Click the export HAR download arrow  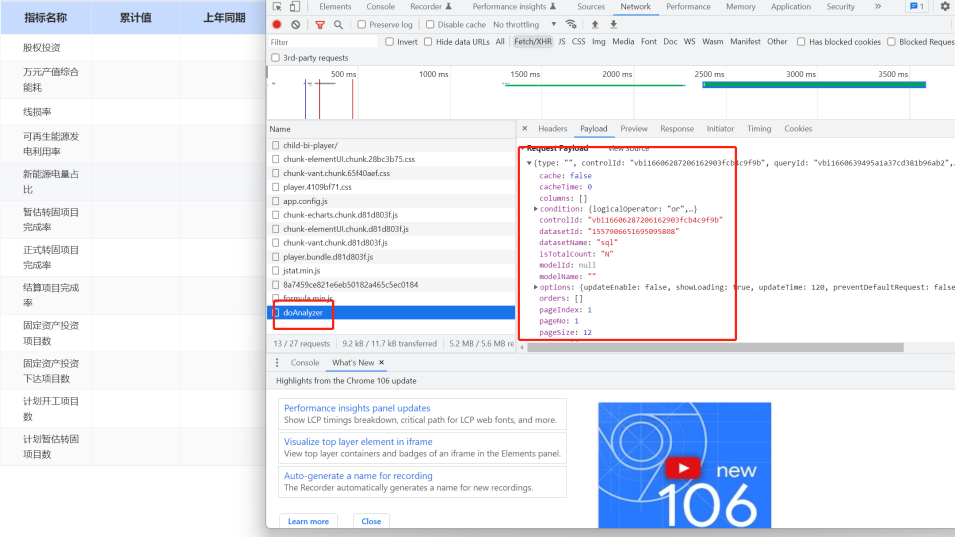613,24
